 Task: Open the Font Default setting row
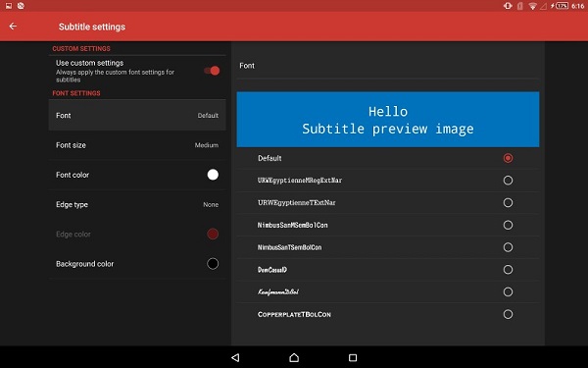[137, 115]
